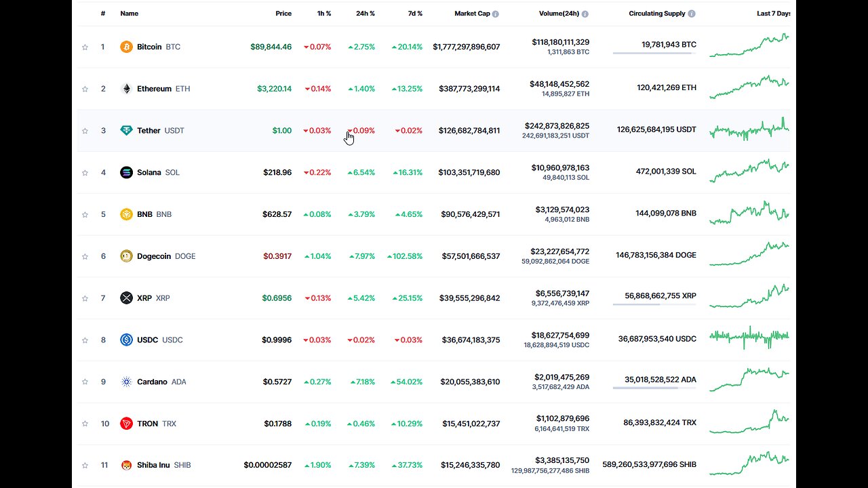Sort by Volume(24h) column header

[559, 14]
